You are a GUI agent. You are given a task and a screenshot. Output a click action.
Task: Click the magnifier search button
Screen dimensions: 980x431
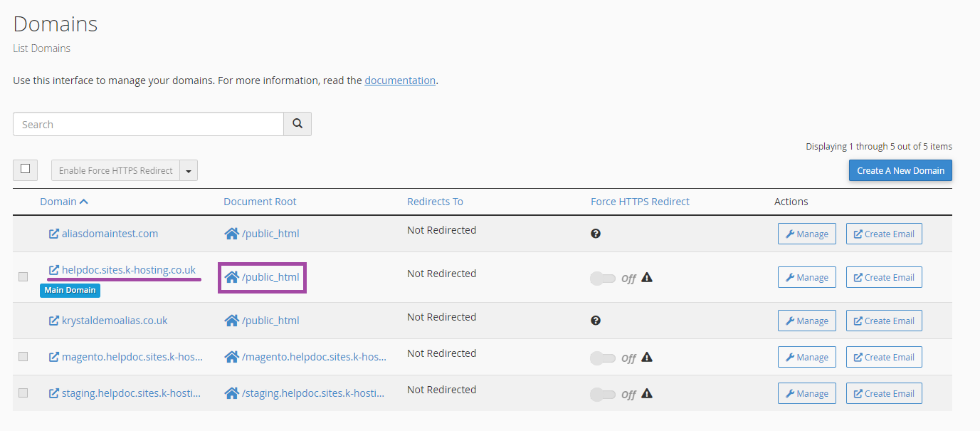[297, 124]
